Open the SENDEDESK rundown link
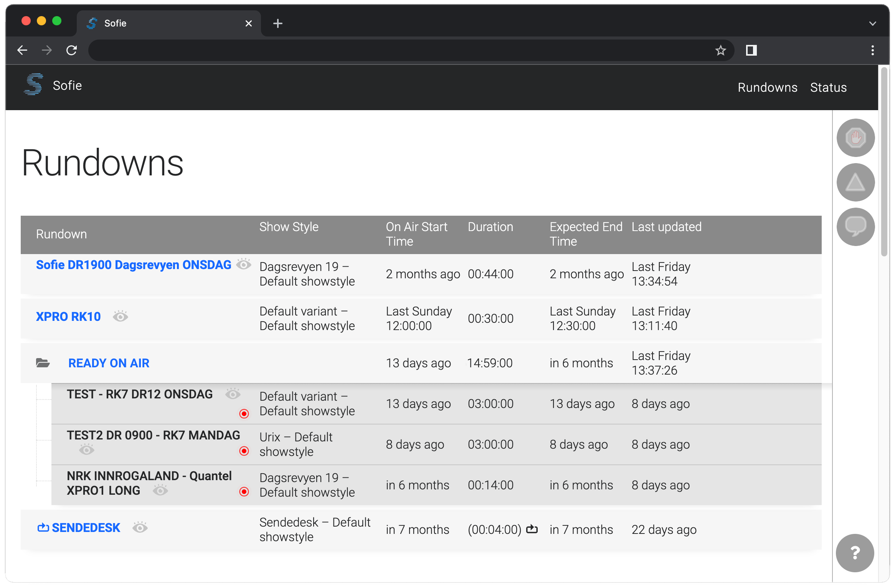 pos(86,528)
